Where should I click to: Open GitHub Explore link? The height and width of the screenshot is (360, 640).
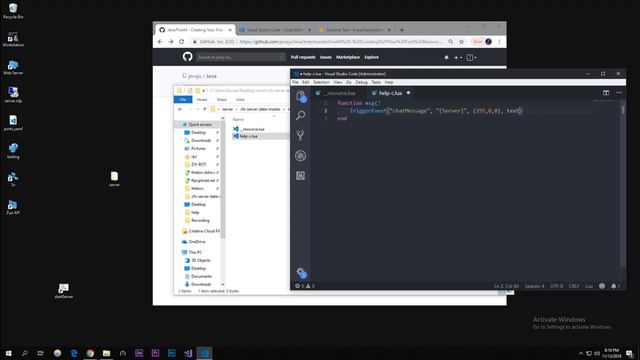click(371, 57)
